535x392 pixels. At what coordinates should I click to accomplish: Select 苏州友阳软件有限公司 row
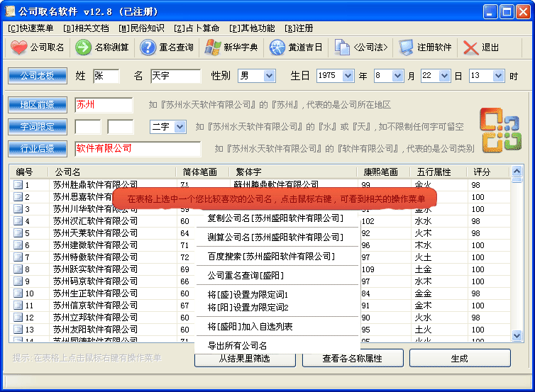click(95, 330)
